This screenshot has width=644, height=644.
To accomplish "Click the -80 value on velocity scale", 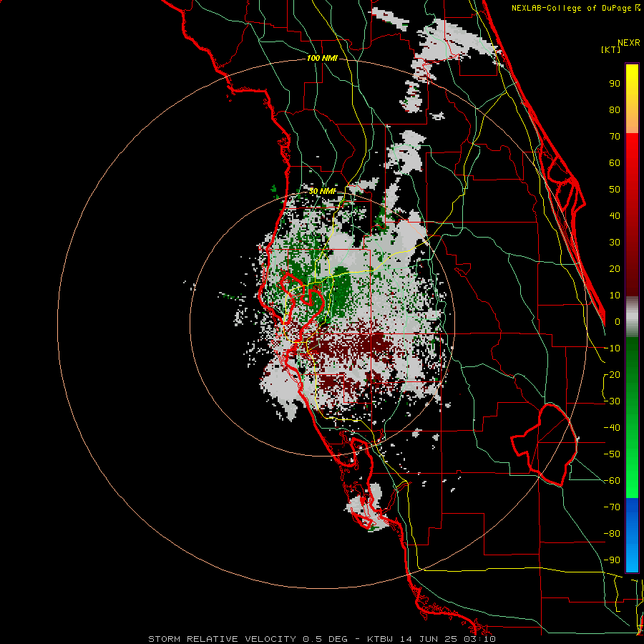I will (612, 534).
